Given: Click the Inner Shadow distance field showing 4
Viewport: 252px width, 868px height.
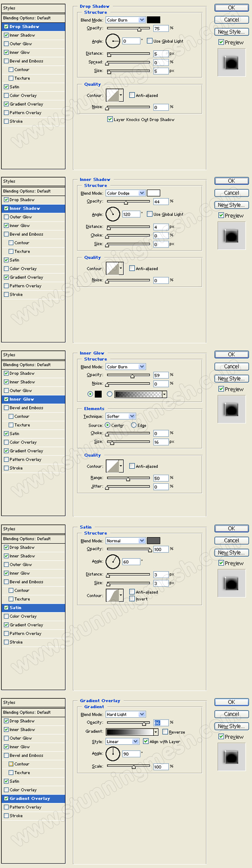Looking at the screenshot, I should click(161, 227).
